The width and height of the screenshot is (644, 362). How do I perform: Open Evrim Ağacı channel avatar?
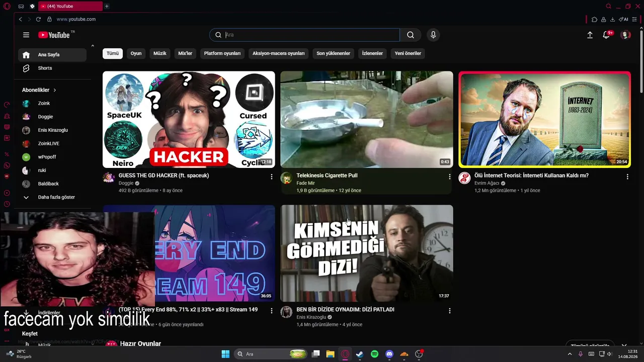[x=464, y=178]
